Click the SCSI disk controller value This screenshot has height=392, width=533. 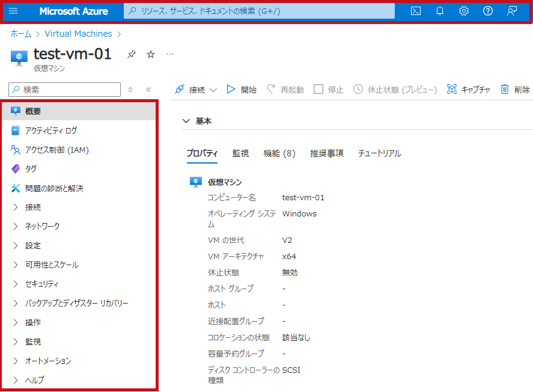pos(291,370)
